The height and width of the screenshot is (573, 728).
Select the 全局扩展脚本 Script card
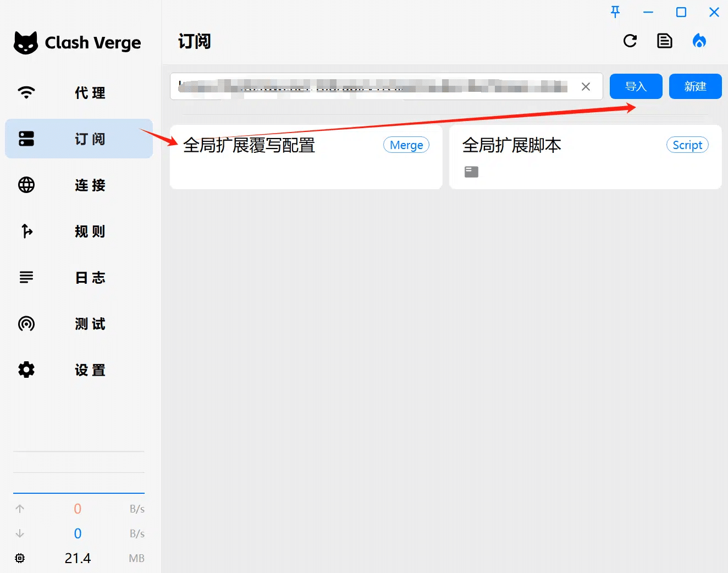[585, 157]
